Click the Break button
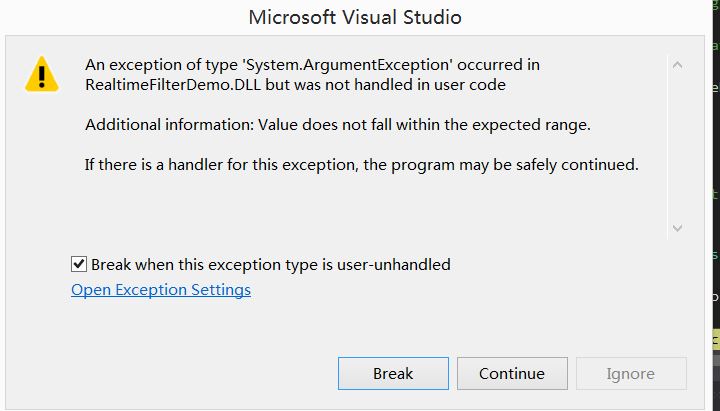The width and height of the screenshot is (720, 411). pos(393,373)
